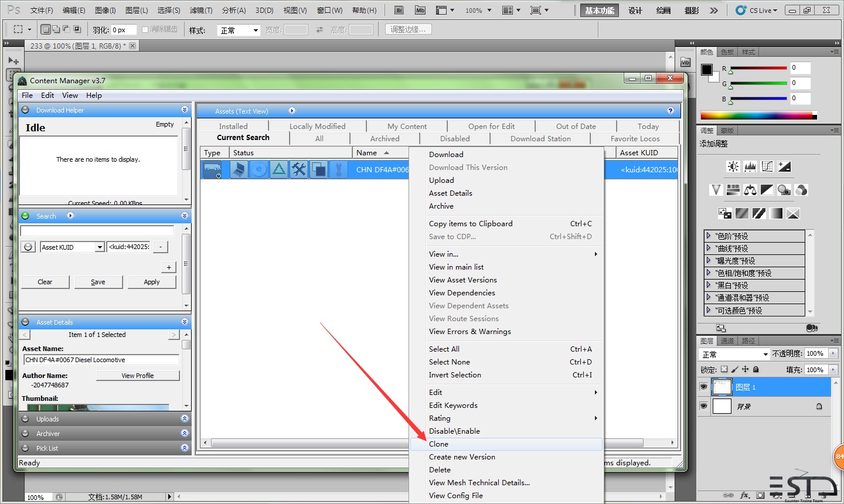This screenshot has height=504, width=844.
Task: Open the layer style fx menu
Action: 745,495
